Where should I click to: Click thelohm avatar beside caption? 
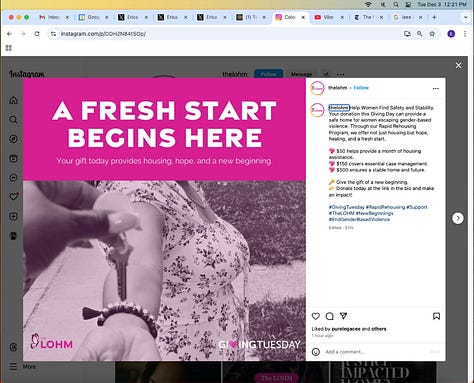[x=317, y=110]
